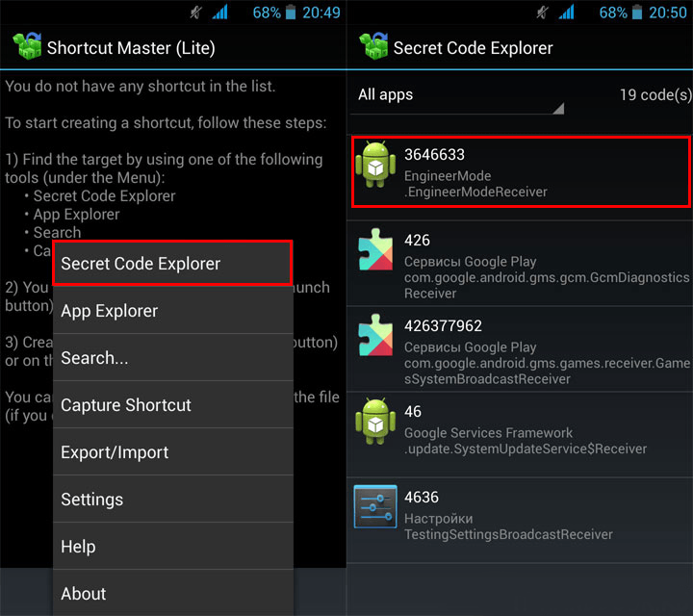Open Secret Code Explorer menu item

click(172, 264)
